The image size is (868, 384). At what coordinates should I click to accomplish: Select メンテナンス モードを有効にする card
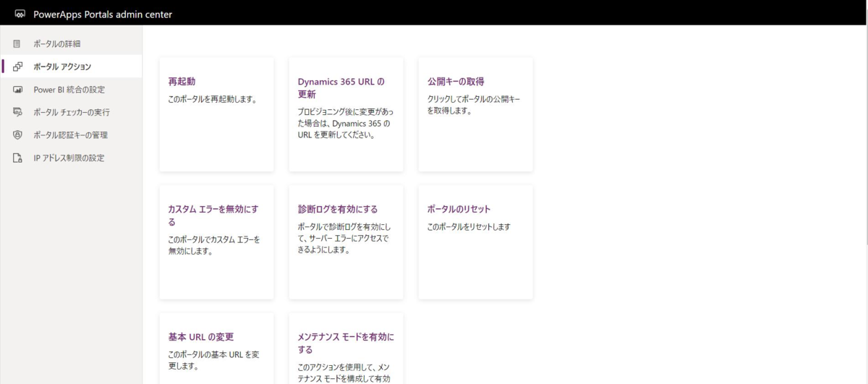[346, 349]
